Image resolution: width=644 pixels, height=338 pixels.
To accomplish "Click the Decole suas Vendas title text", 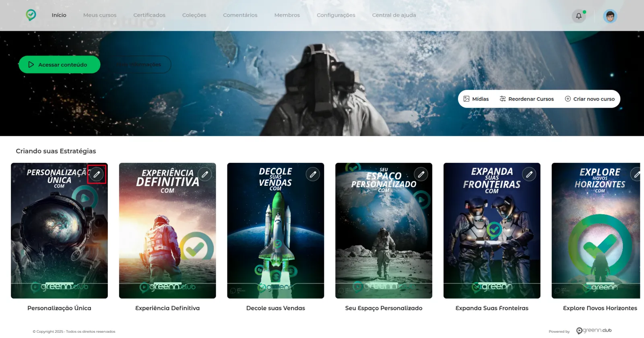I will pos(276,308).
